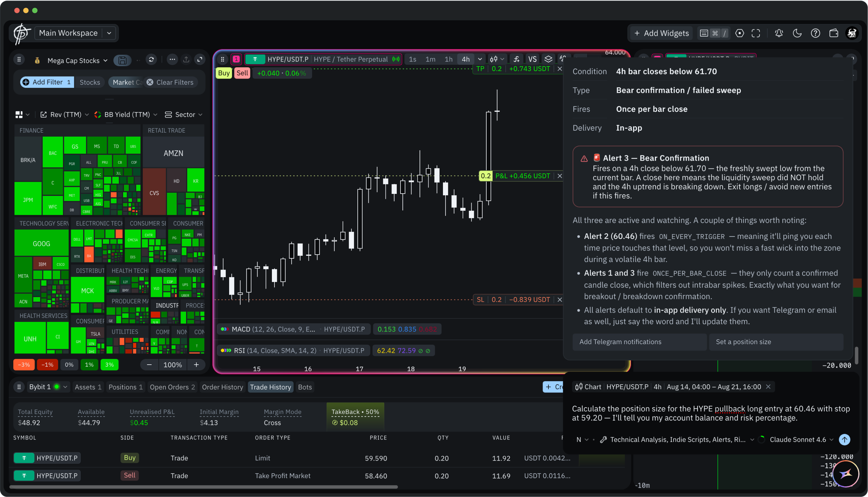Switch to the Order History tab
This screenshot has width=868, height=497.
(222, 387)
